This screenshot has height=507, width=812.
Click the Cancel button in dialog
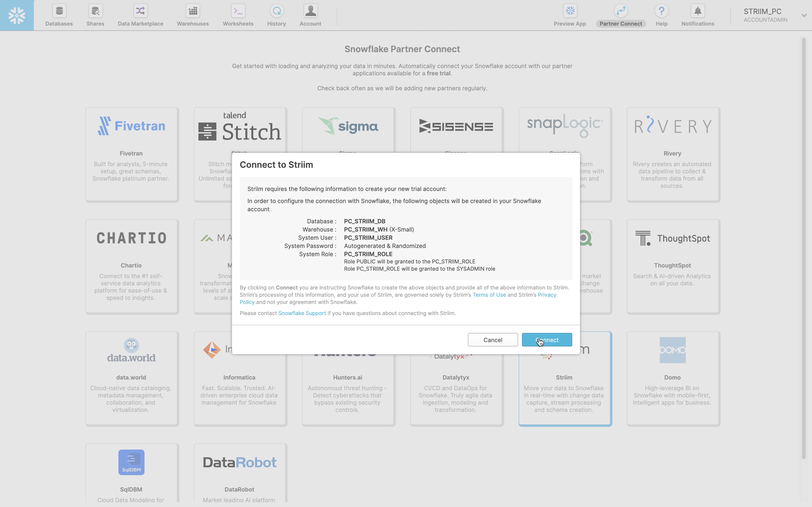493,340
